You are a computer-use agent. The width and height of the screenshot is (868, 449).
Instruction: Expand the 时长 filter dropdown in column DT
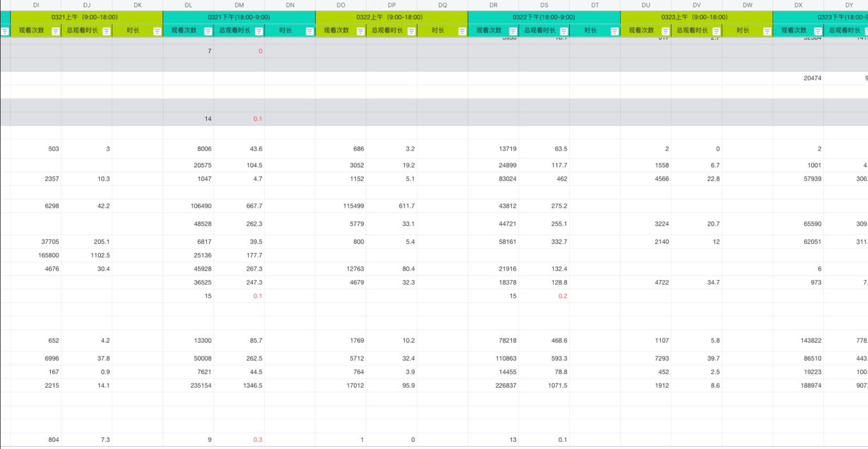point(615,31)
